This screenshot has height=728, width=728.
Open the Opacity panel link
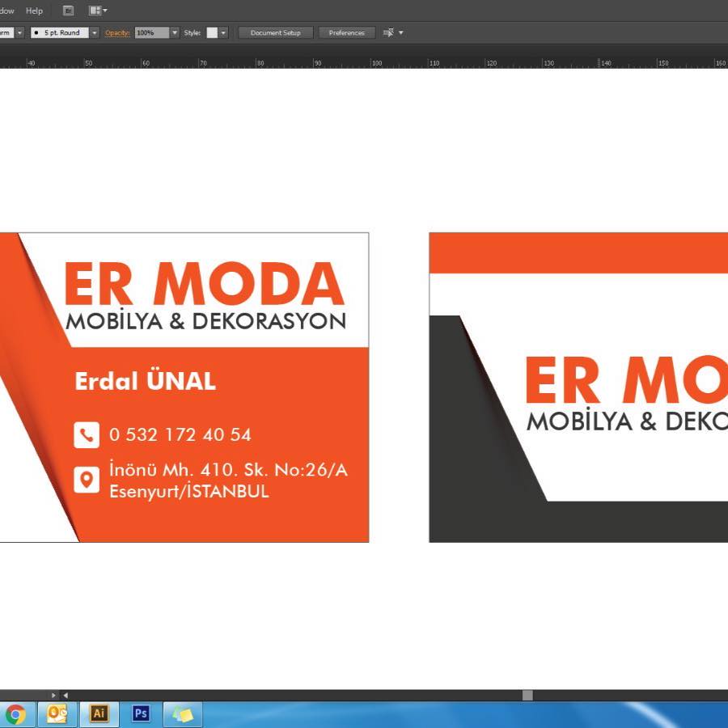click(117, 32)
